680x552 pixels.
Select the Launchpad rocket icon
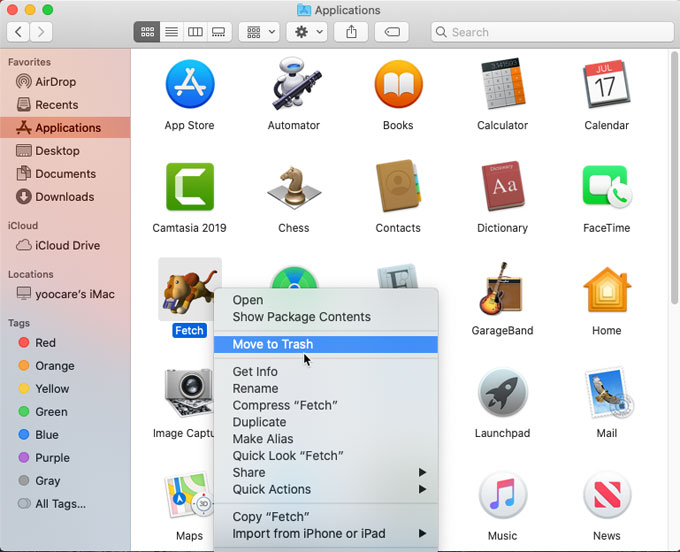(x=502, y=393)
